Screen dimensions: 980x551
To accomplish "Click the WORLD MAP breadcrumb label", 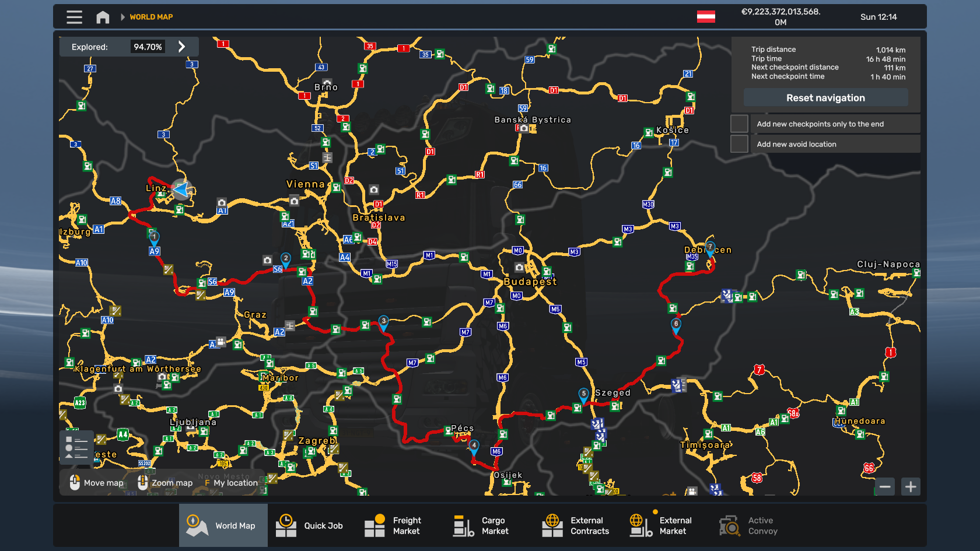I will click(x=151, y=17).
